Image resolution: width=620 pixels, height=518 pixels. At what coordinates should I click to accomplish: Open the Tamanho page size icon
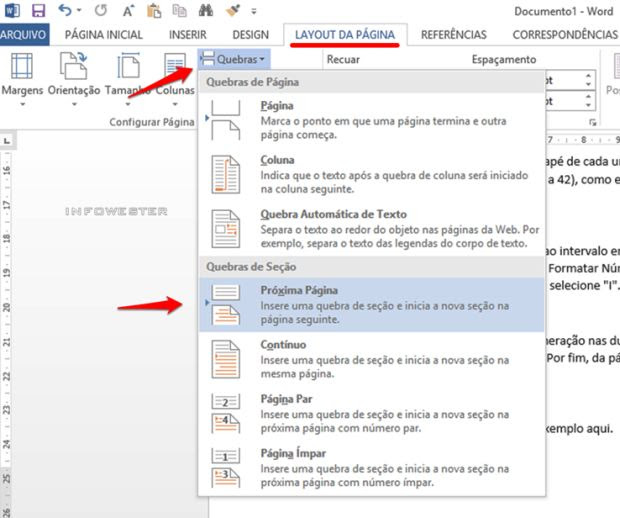(x=128, y=66)
